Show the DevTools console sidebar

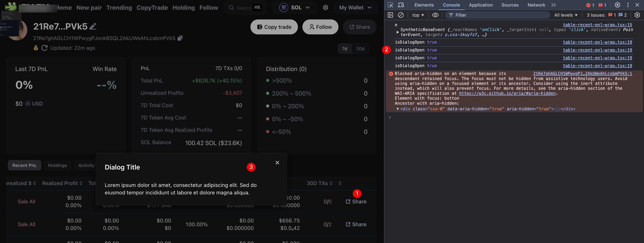click(x=390, y=15)
